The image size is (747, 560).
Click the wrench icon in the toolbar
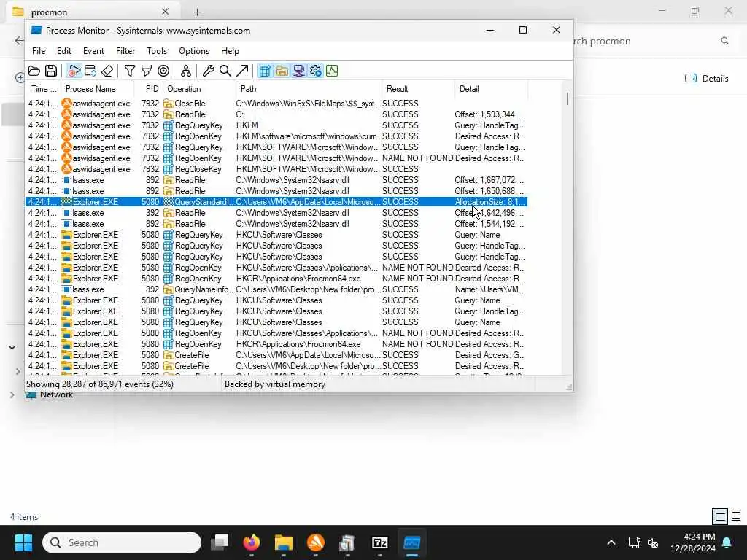pos(208,71)
